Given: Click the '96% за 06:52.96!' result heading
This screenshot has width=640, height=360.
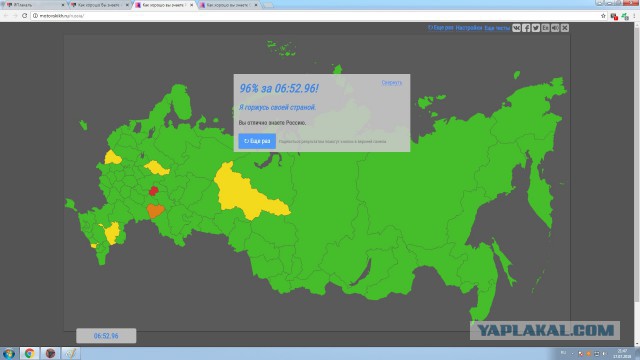Looking at the screenshot, I should 279,88.
